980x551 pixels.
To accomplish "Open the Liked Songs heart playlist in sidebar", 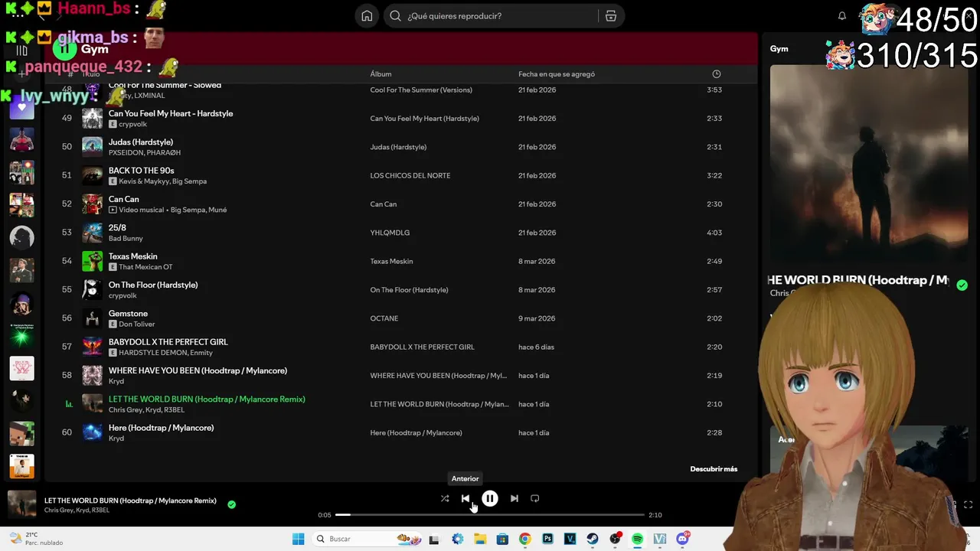I will coord(21,107).
